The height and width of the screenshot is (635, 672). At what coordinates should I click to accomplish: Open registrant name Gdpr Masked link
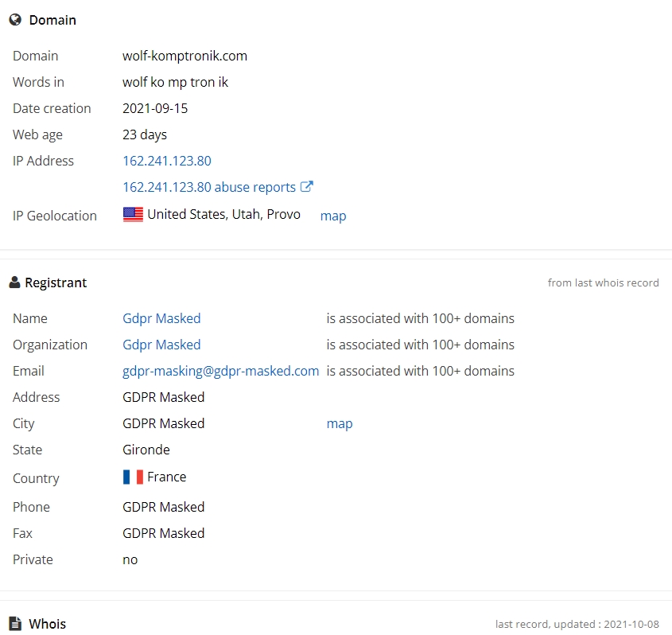(x=161, y=318)
